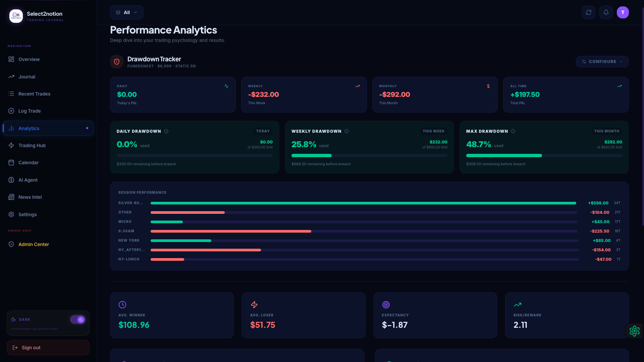Click the AI Agent brain icon
This screenshot has width=644, height=362.
11,180
